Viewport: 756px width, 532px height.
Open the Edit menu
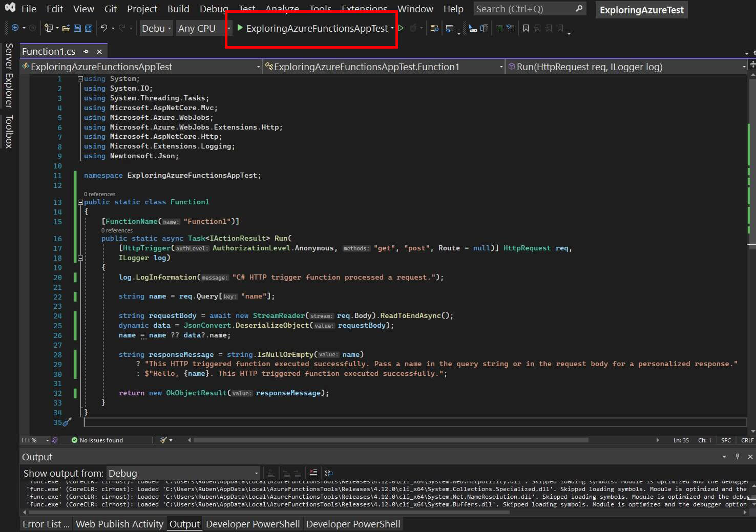(x=55, y=9)
